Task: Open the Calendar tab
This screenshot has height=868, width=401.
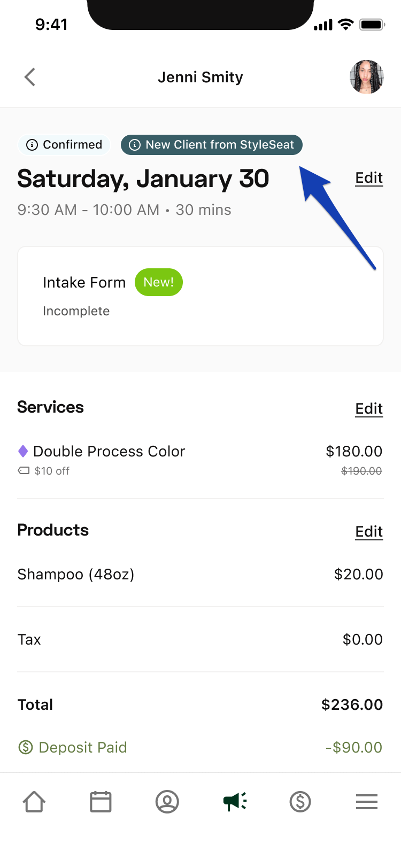Action: tap(101, 802)
